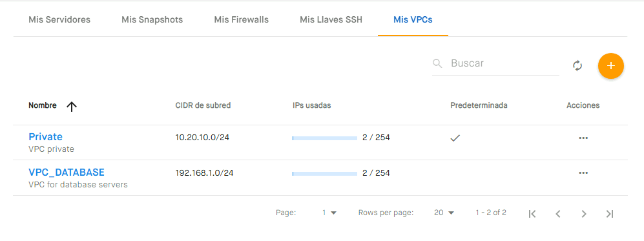Select the Mis Llaves SSH tab
Image resolution: width=644 pixels, height=241 pixels.
[x=331, y=20]
